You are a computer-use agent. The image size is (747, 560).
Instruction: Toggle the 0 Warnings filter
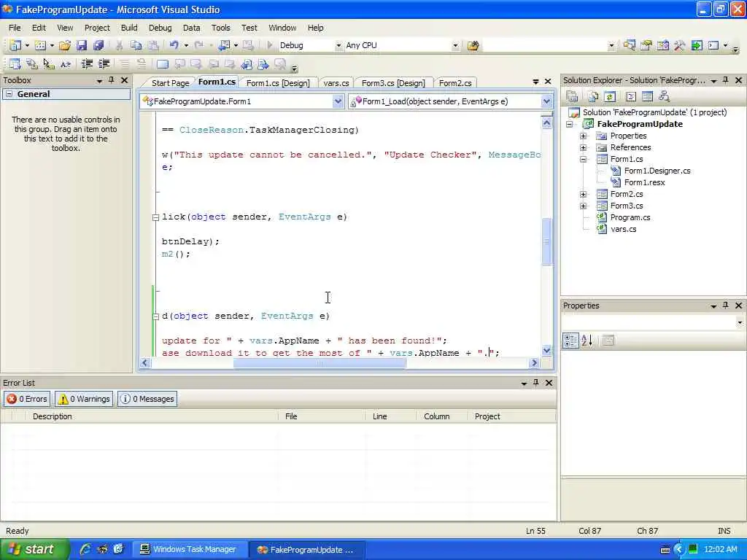point(85,399)
